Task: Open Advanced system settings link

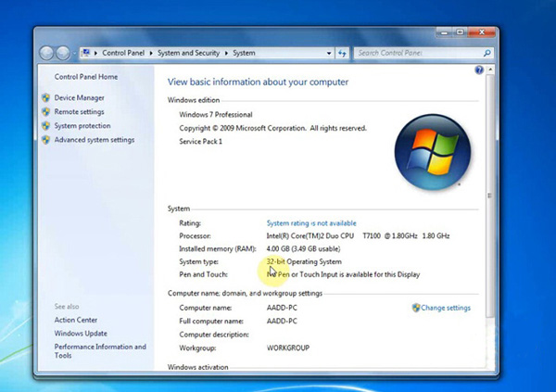Action: 95,140
